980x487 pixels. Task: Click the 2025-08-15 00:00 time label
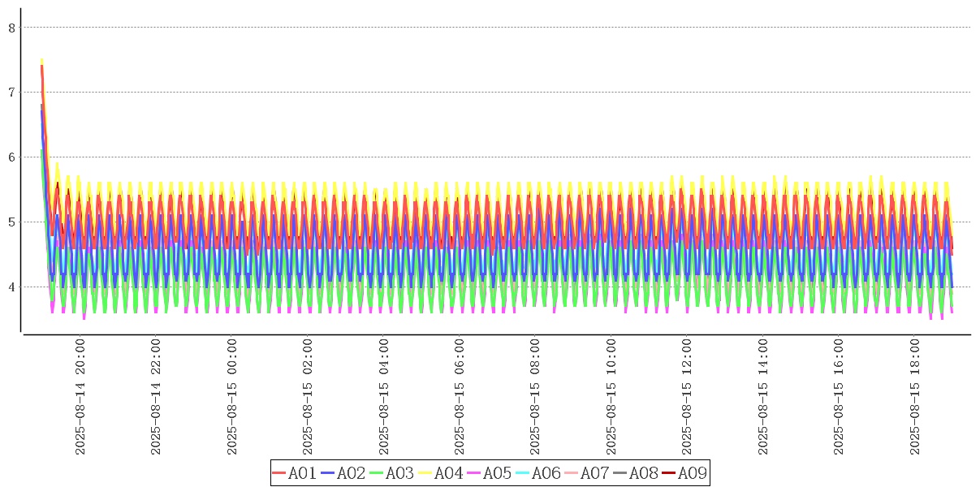[232, 397]
